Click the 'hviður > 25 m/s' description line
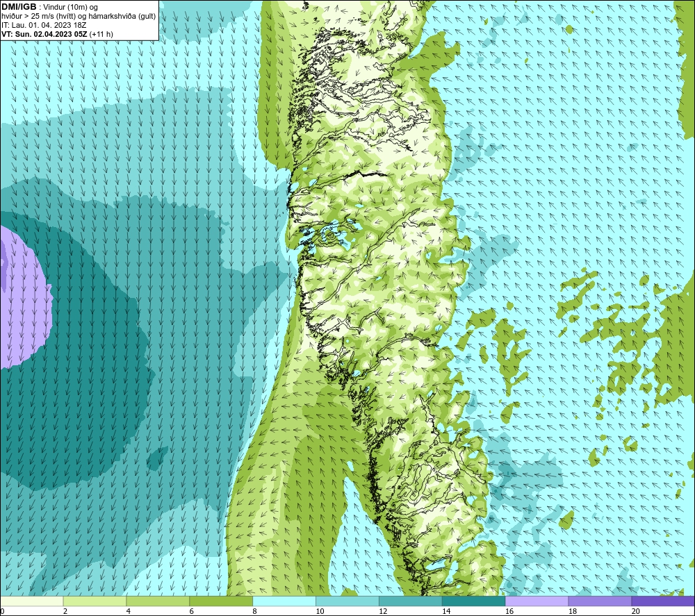 79,17
